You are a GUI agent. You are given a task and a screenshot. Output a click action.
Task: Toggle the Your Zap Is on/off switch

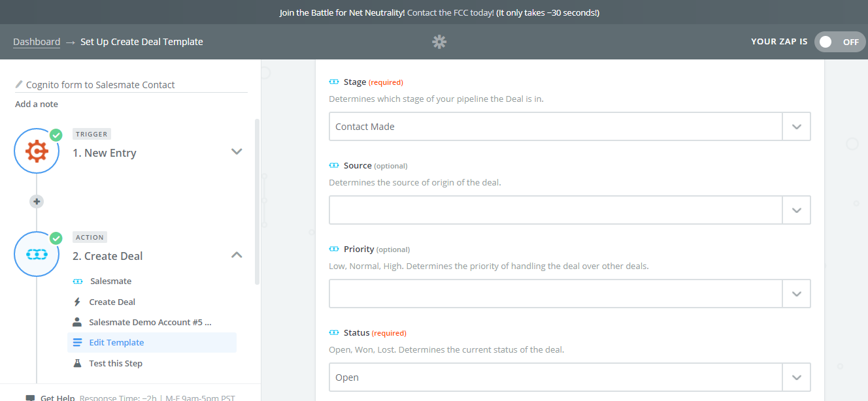[840, 42]
